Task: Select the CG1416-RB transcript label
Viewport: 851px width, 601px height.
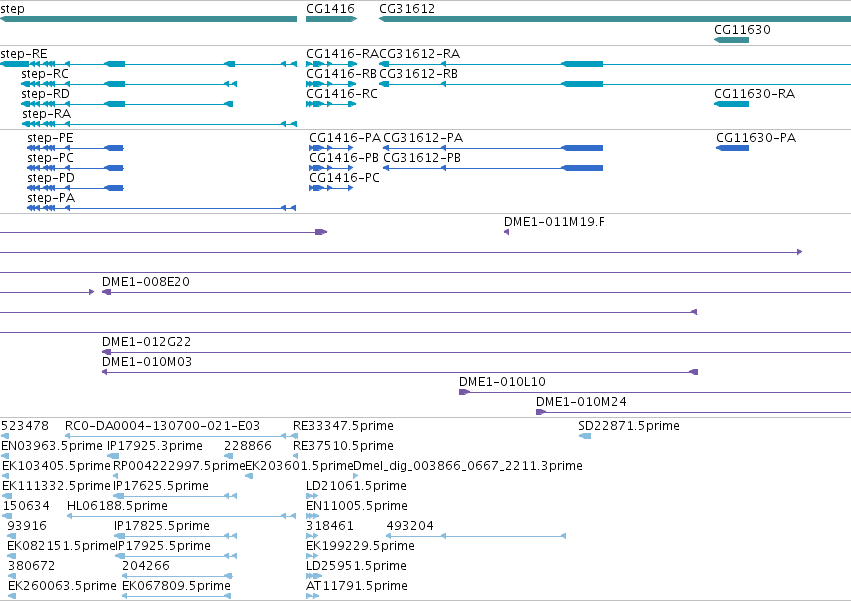Action: tap(341, 74)
